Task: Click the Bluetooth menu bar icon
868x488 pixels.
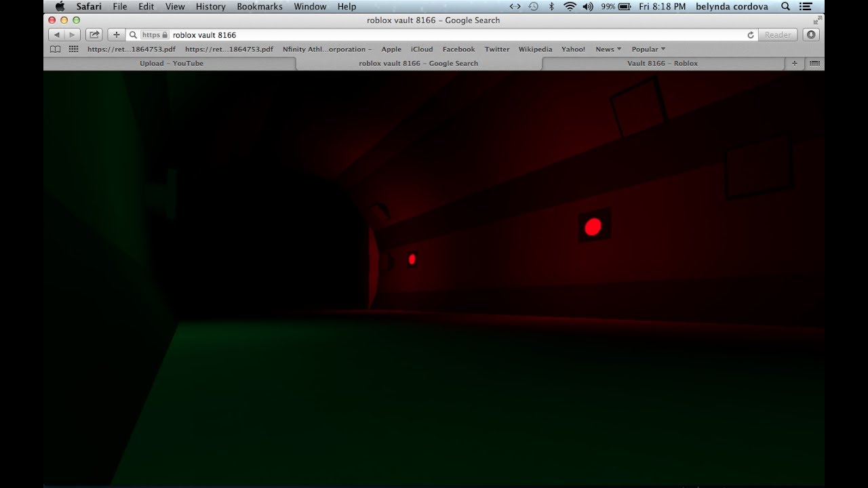Action: point(551,6)
